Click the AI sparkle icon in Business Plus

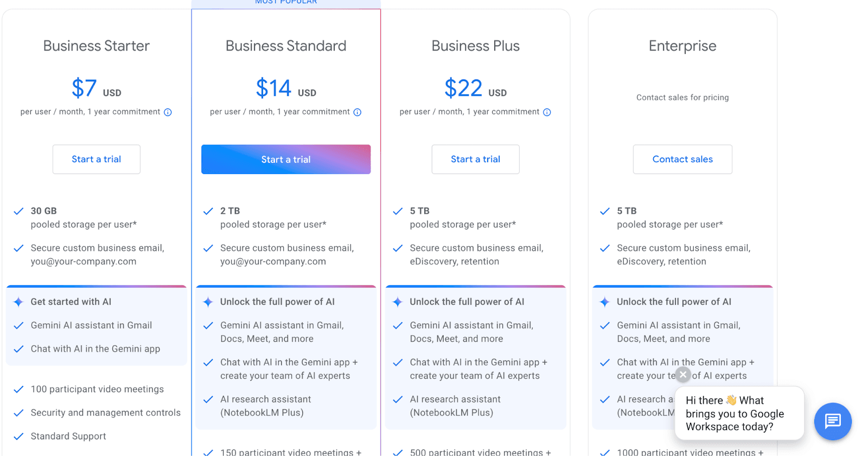tap(398, 302)
